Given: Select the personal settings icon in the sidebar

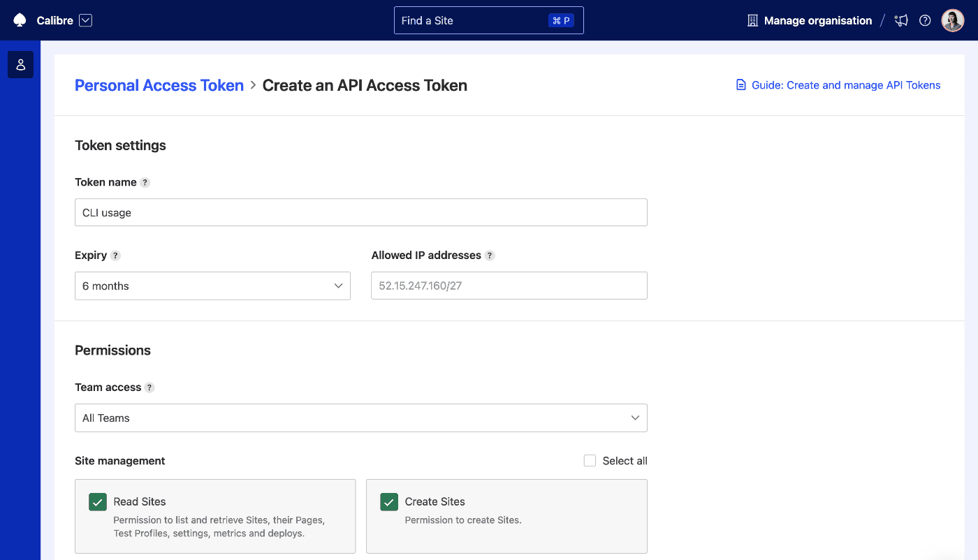Looking at the screenshot, I should coord(20,64).
